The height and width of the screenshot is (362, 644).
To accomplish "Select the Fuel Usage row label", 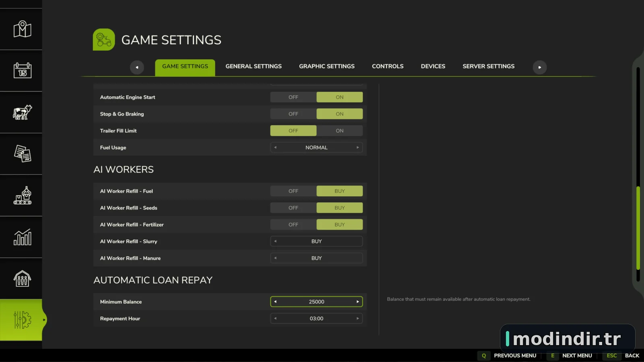I will click(x=113, y=148).
